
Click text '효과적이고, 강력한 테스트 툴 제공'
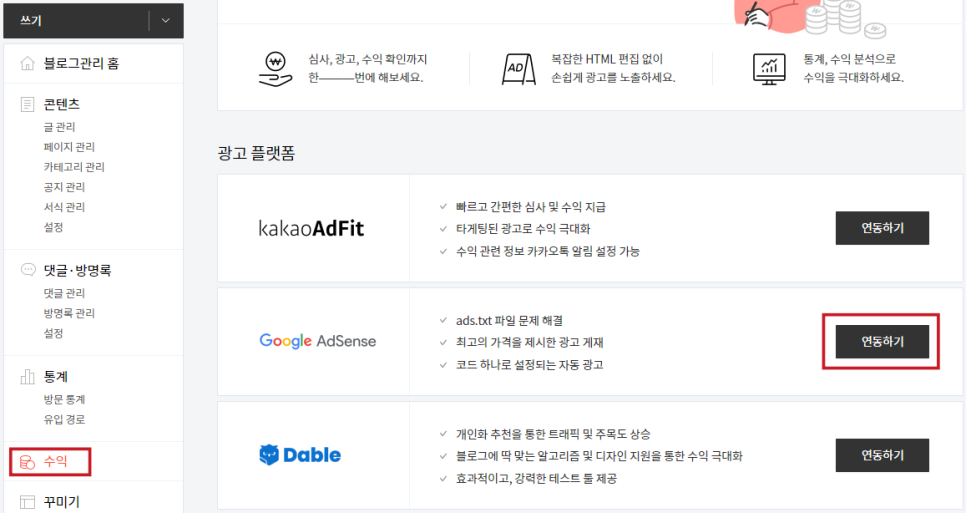tap(536, 479)
